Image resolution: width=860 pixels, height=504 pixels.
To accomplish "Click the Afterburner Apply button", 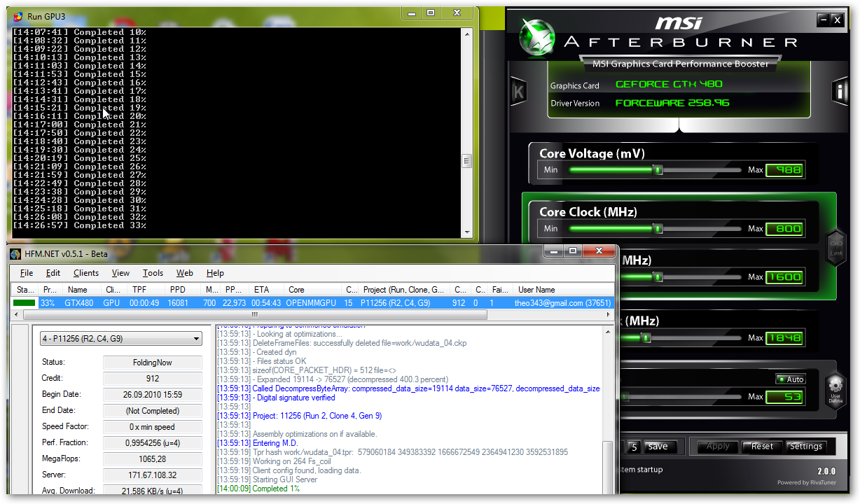I will (x=718, y=447).
